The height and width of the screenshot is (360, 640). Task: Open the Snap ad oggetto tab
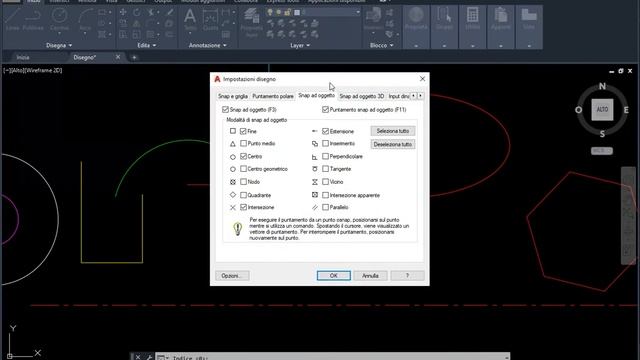[316, 96]
